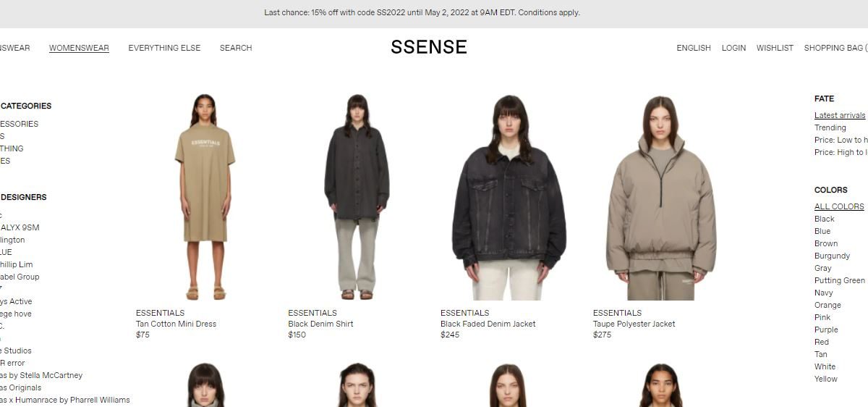This screenshot has height=407, width=868.
Task: Open the WISHLIST page
Action: 775,48
